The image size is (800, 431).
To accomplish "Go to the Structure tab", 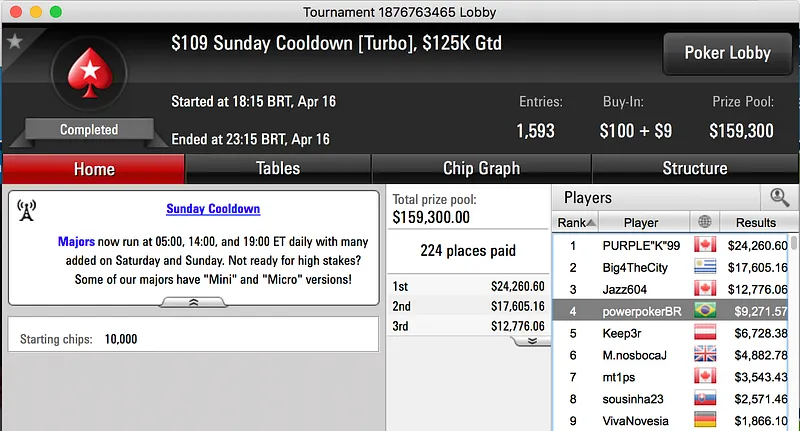I will pos(694,168).
